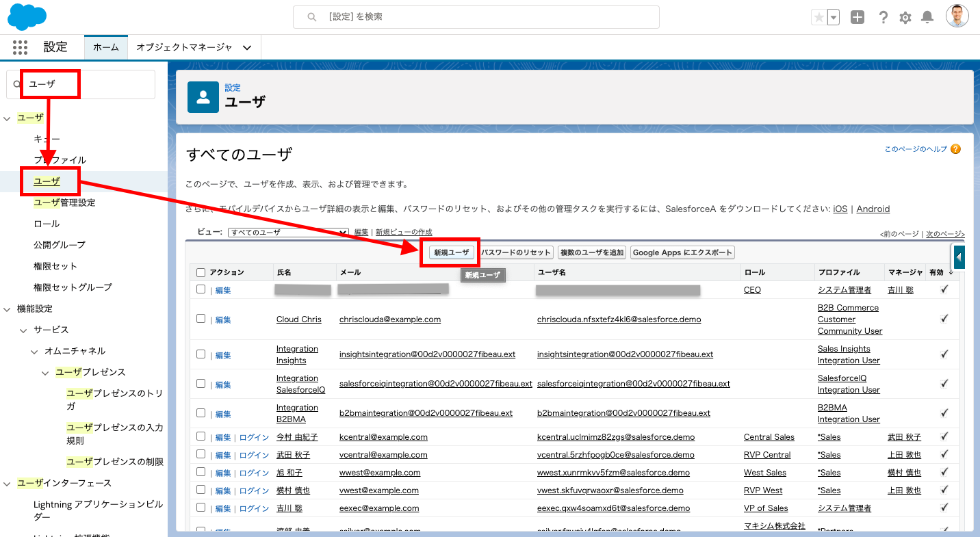
Task: Collapse the ユーザ tree section
Action: [8, 118]
